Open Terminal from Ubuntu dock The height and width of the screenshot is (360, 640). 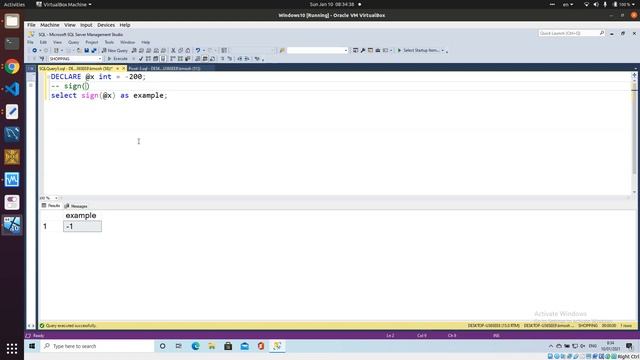tap(12, 43)
